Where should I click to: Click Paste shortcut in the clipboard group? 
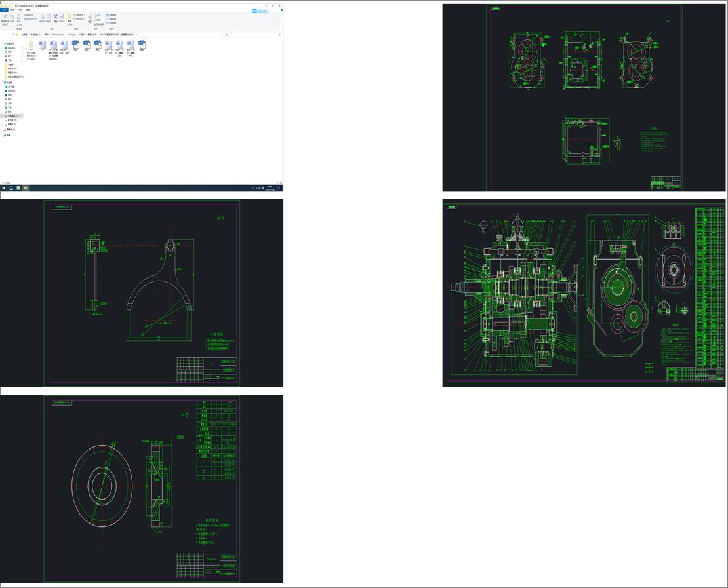point(31,19)
